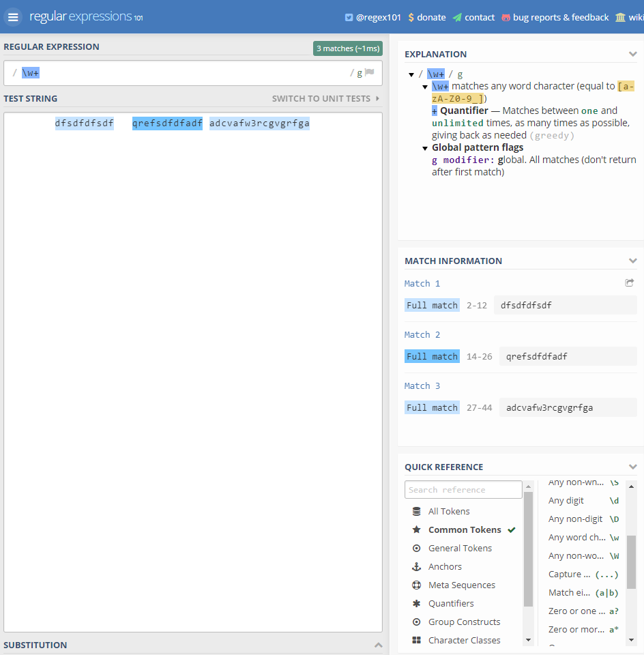Click the paper plane contact icon
Viewport: 644px width, 655px height.
457,18
